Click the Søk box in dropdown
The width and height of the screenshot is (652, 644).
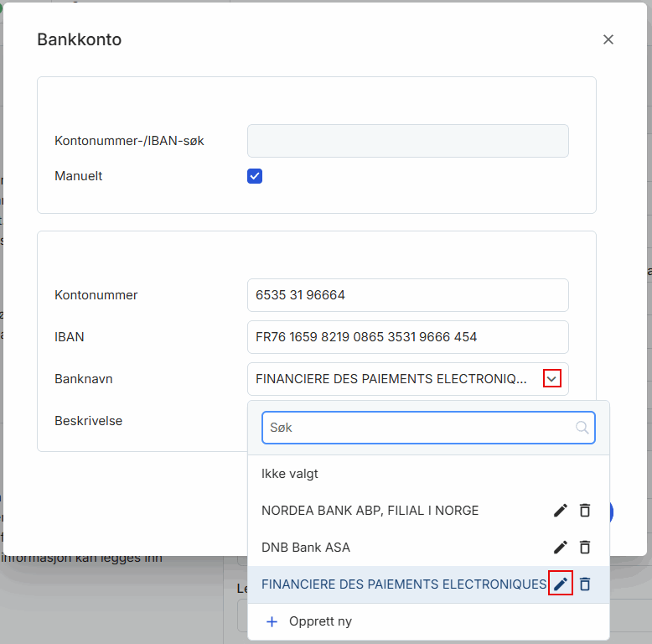coord(428,428)
